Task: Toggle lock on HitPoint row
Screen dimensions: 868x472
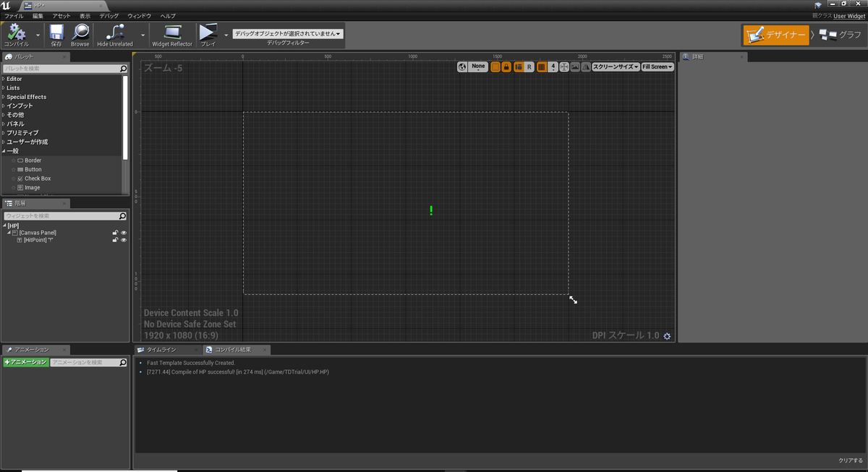Action: pyautogui.click(x=115, y=240)
